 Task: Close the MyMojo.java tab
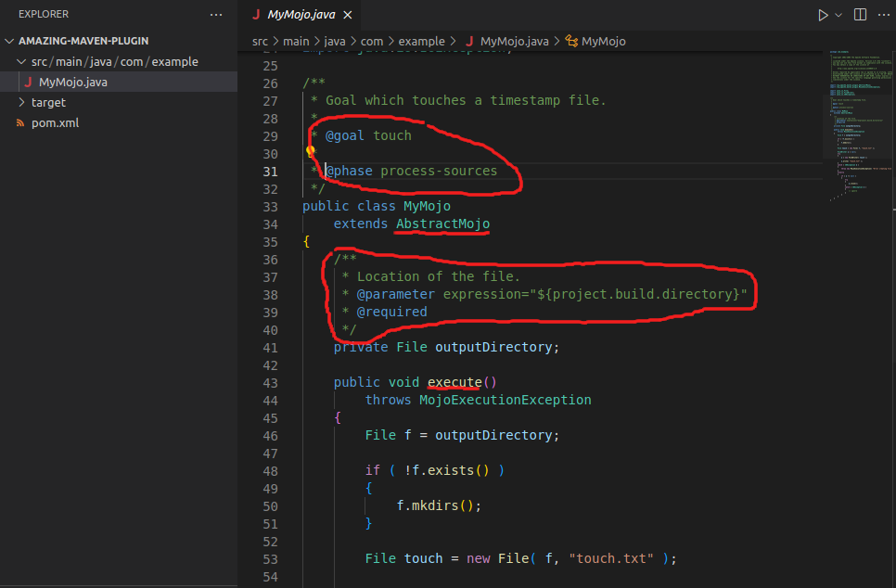click(x=350, y=14)
